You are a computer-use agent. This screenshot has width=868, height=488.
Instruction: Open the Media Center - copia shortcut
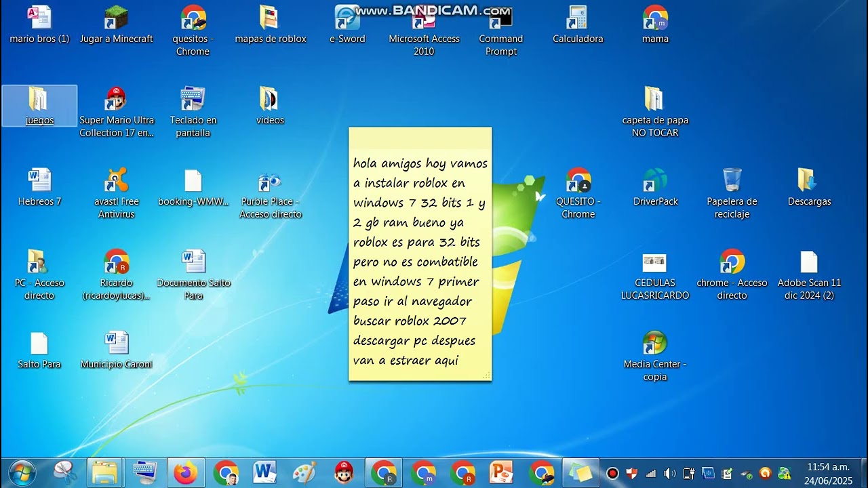[x=655, y=356]
